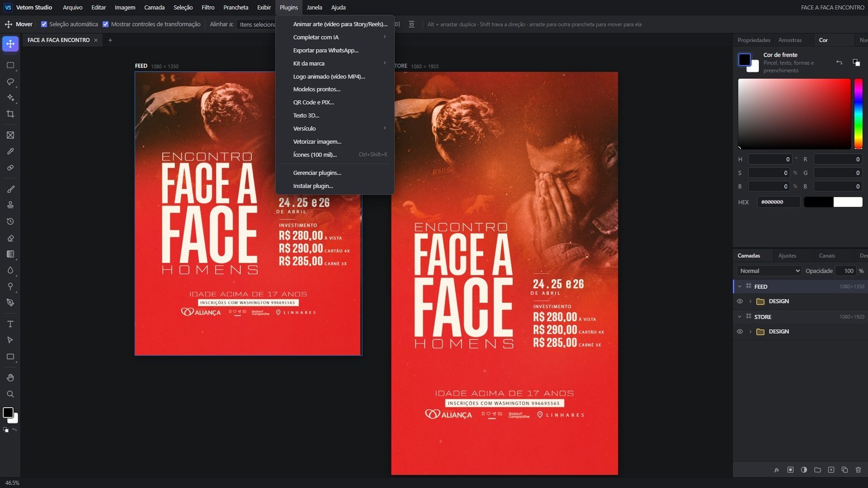The image size is (868, 488).
Task: Pick the Eraser tool
Action: (10, 237)
